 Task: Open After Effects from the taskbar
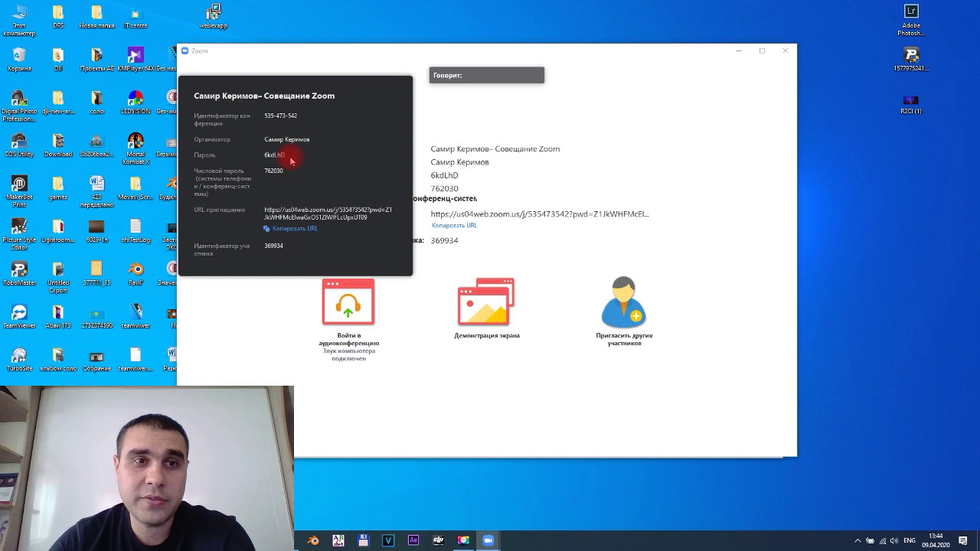(x=413, y=540)
